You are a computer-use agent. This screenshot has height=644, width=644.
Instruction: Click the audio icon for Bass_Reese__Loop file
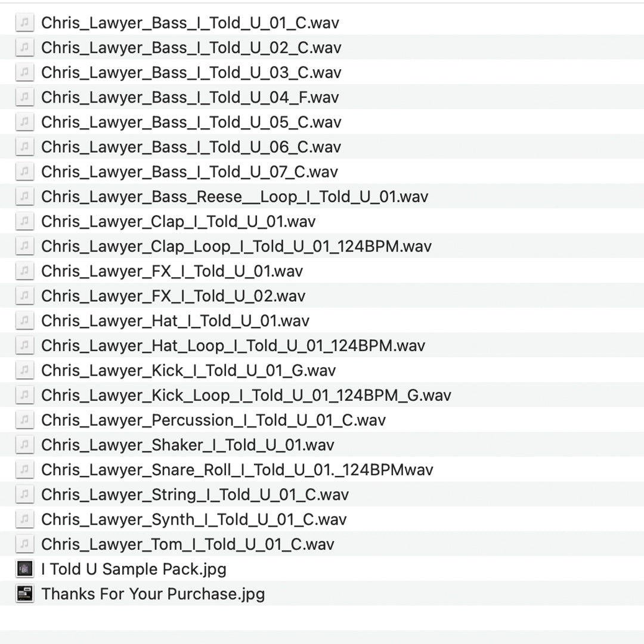(x=24, y=196)
